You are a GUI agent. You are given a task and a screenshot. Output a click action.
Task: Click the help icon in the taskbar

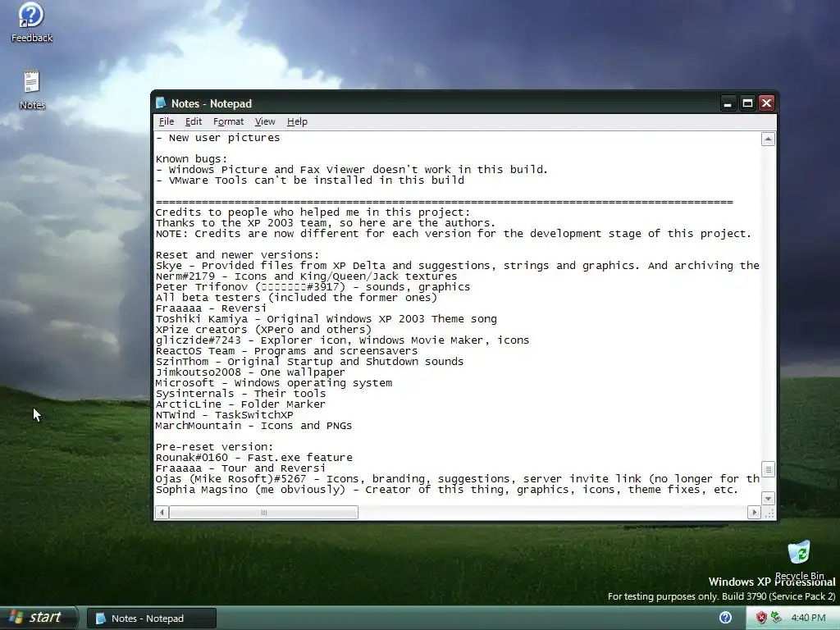click(725, 618)
